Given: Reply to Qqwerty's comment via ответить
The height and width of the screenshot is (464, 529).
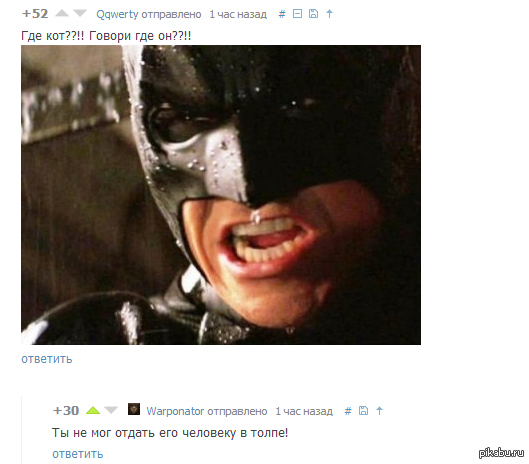Looking at the screenshot, I should 47,359.
